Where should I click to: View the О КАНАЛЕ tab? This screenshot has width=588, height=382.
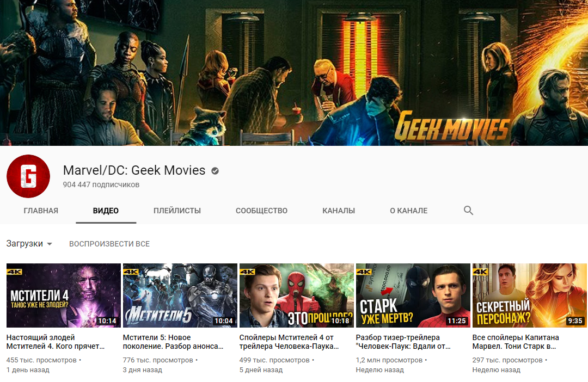pyautogui.click(x=409, y=211)
